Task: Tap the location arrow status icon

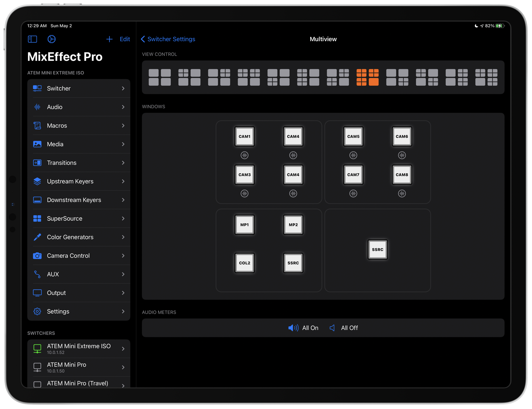Action: [482, 26]
